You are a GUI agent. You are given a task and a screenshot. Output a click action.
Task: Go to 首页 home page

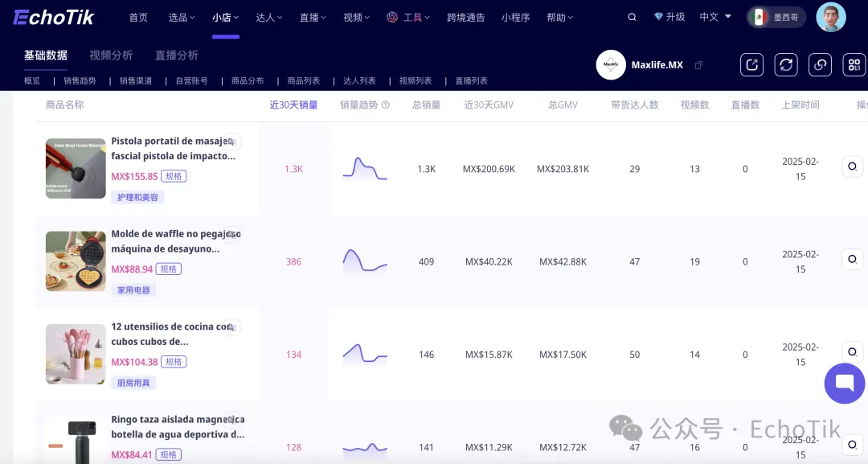click(138, 18)
